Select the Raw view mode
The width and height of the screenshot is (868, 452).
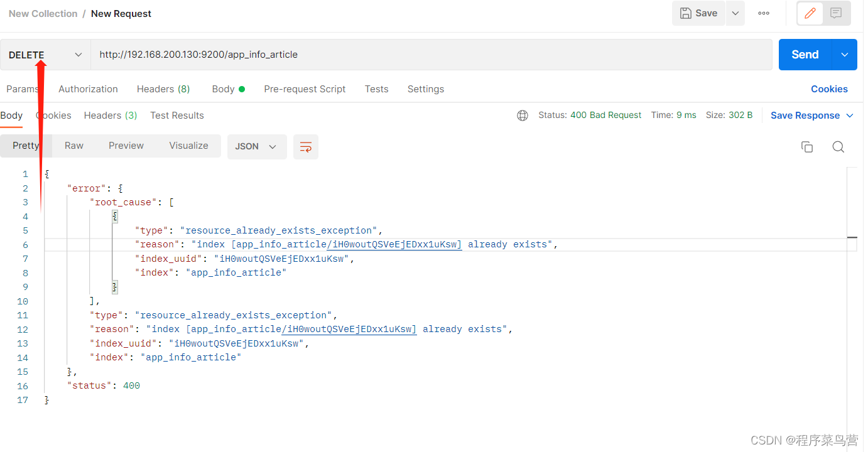pos(74,146)
